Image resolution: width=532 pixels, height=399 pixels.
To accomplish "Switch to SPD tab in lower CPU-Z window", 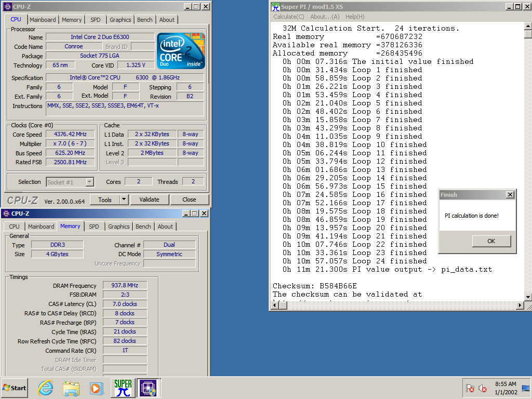I will click(x=94, y=227).
